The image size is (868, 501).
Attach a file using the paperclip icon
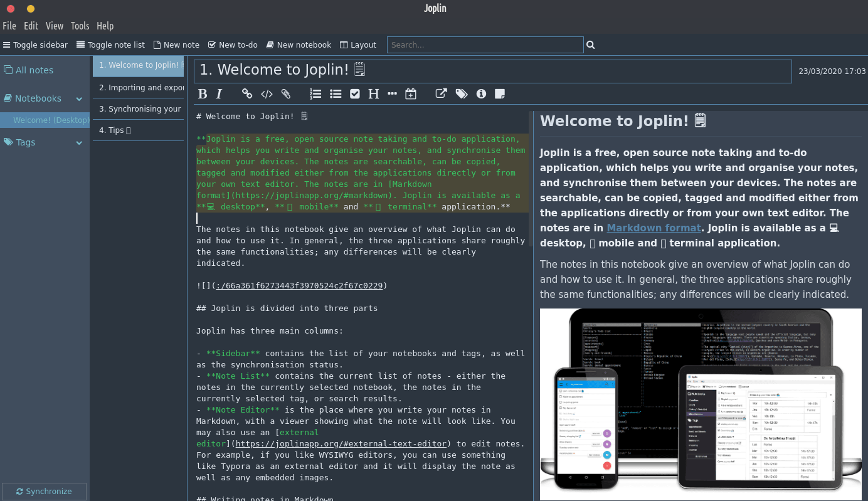(286, 94)
